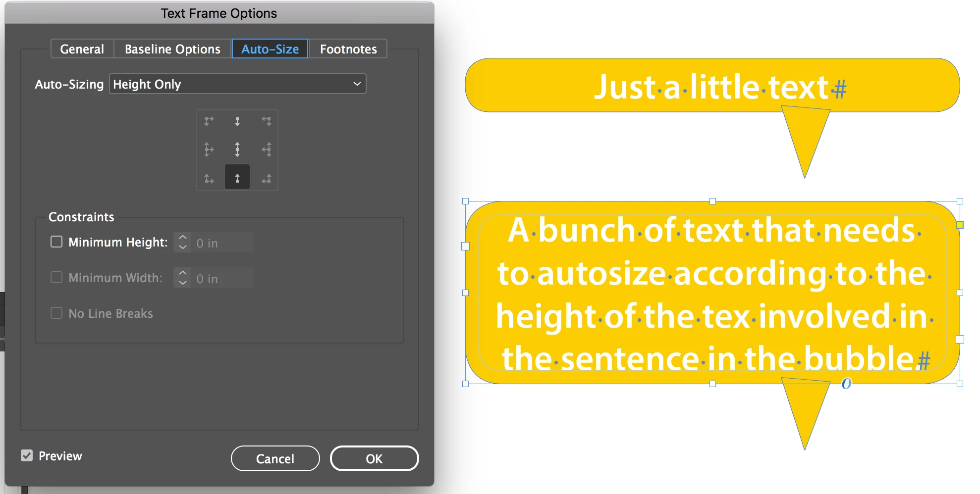Click the text frame out port on right edge
980x494 pixels.
(960, 339)
